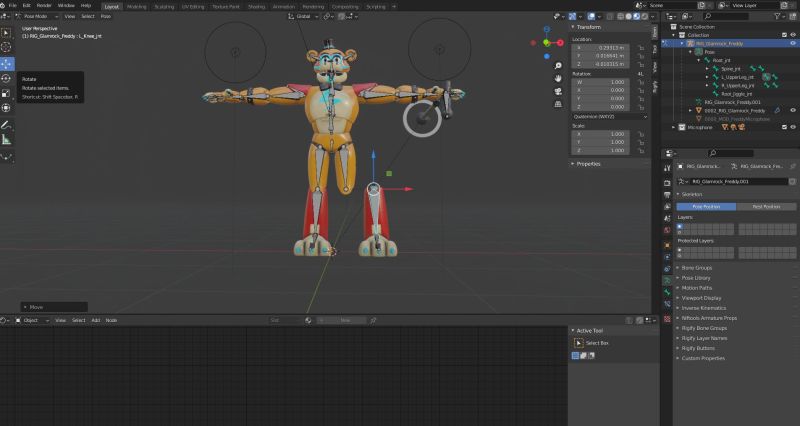Open the Bone Constraints properties tab icon
Viewport: 800px width, 426px height.
click(667, 304)
